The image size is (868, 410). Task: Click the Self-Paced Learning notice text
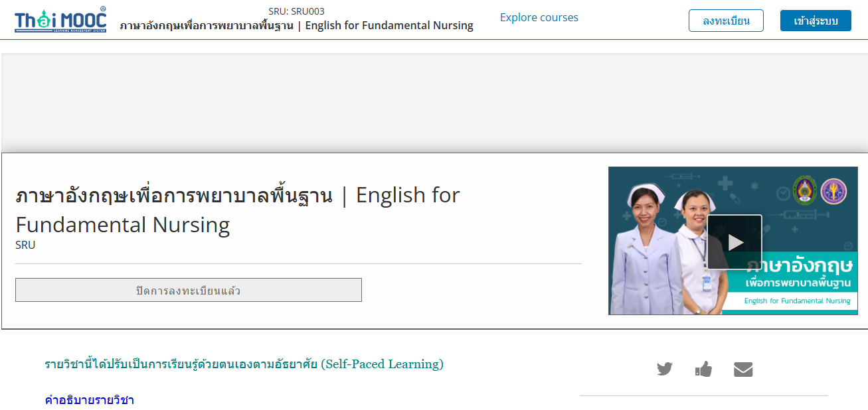pyautogui.click(x=244, y=364)
